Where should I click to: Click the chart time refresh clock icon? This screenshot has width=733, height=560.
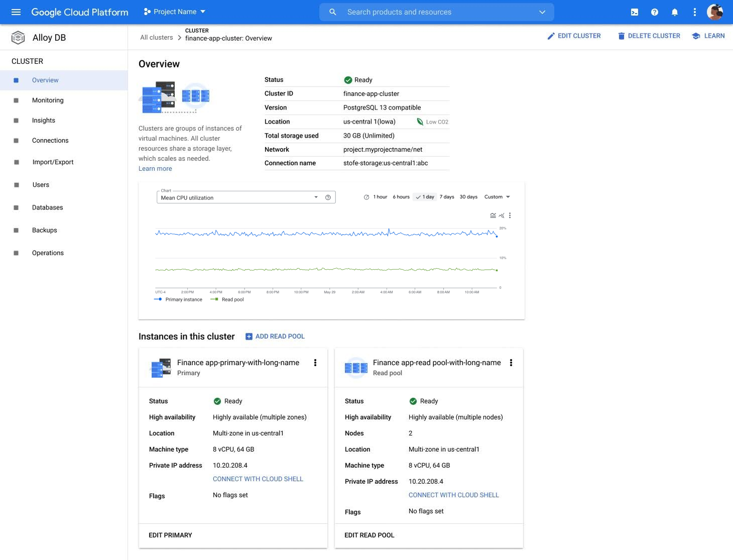[x=366, y=197]
